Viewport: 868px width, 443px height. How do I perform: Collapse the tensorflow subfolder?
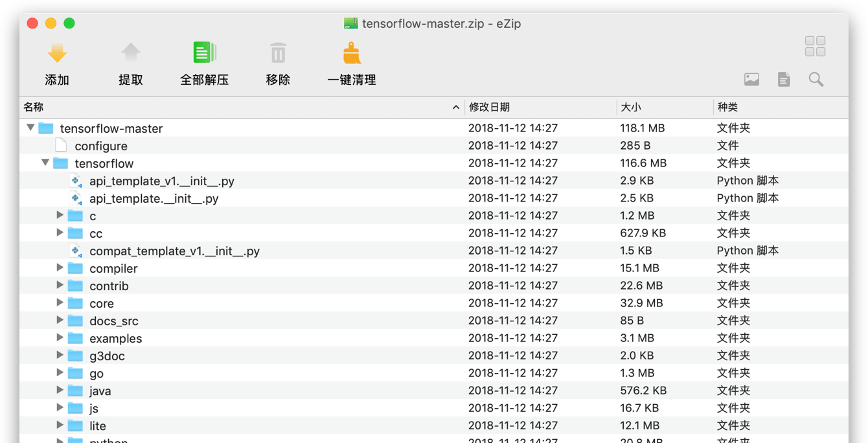coord(45,163)
